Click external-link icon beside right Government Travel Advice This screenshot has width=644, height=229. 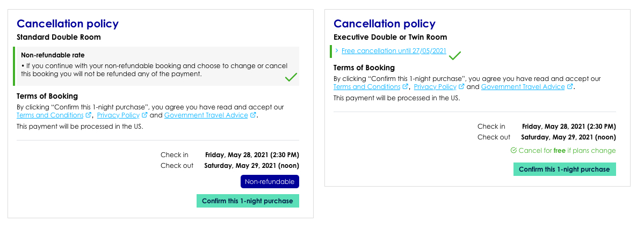[x=570, y=86]
